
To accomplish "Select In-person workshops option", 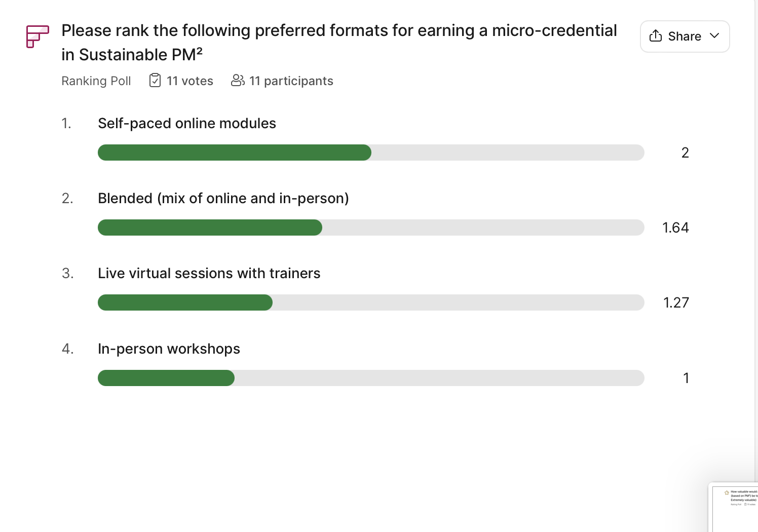I will (169, 349).
